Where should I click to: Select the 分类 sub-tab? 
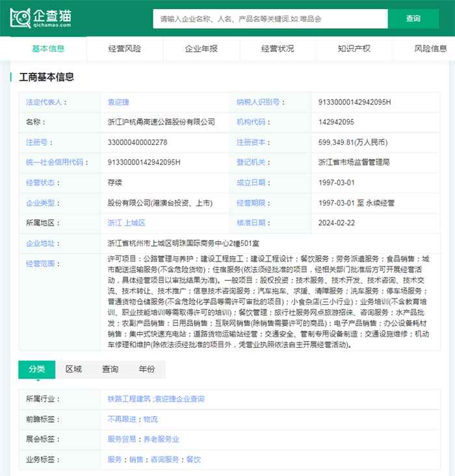click(36, 369)
